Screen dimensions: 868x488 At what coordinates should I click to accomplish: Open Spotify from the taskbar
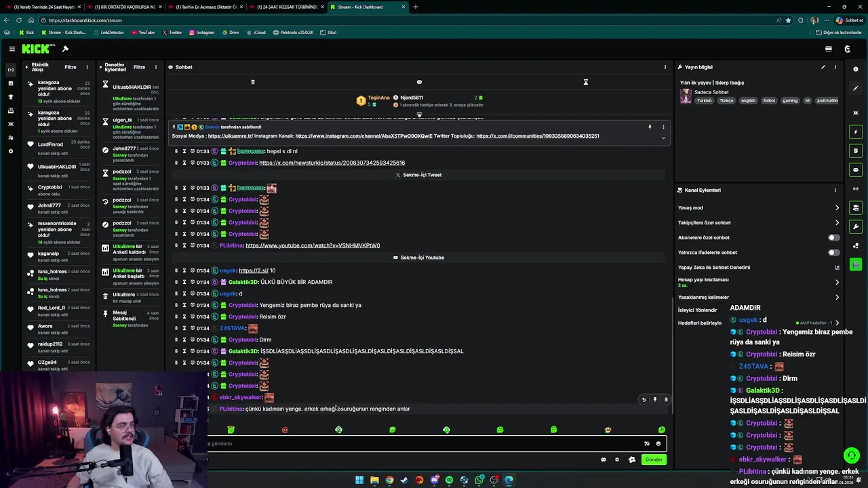(x=449, y=480)
